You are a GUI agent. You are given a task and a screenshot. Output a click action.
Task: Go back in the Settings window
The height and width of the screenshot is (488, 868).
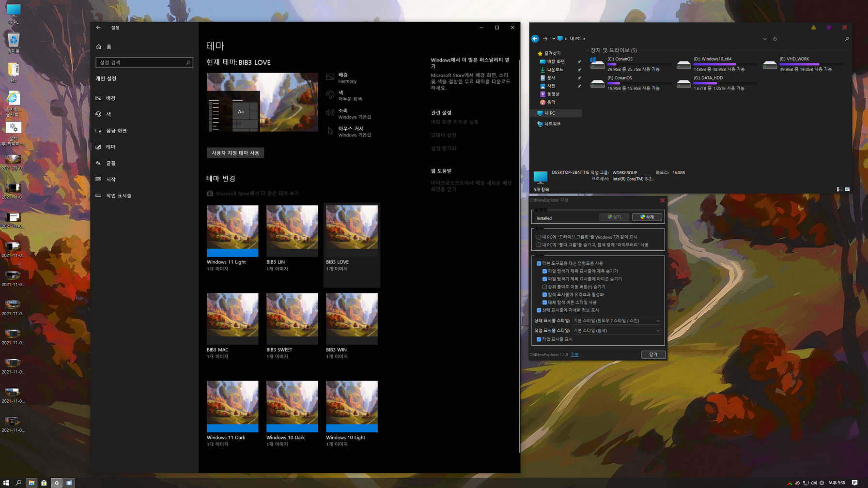tap(98, 28)
